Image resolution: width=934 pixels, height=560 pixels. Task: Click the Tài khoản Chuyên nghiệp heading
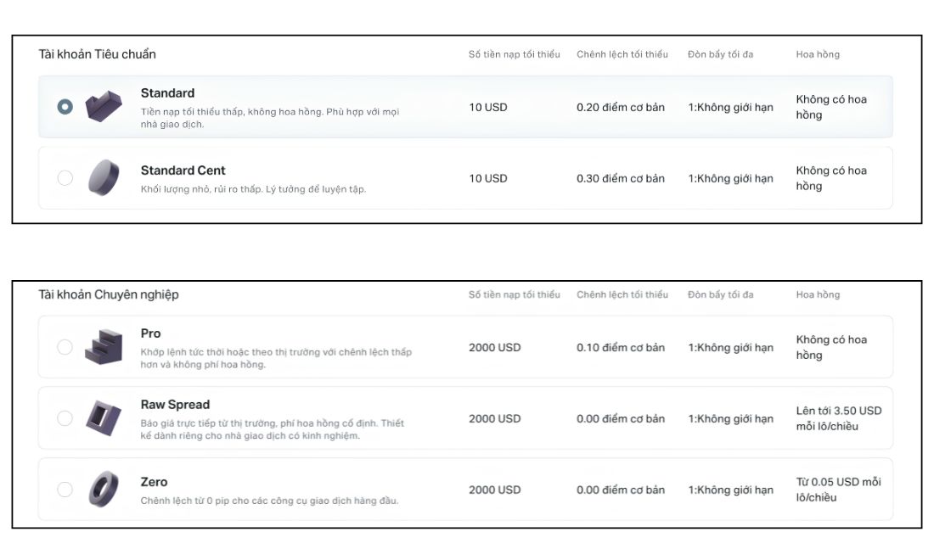click(109, 294)
